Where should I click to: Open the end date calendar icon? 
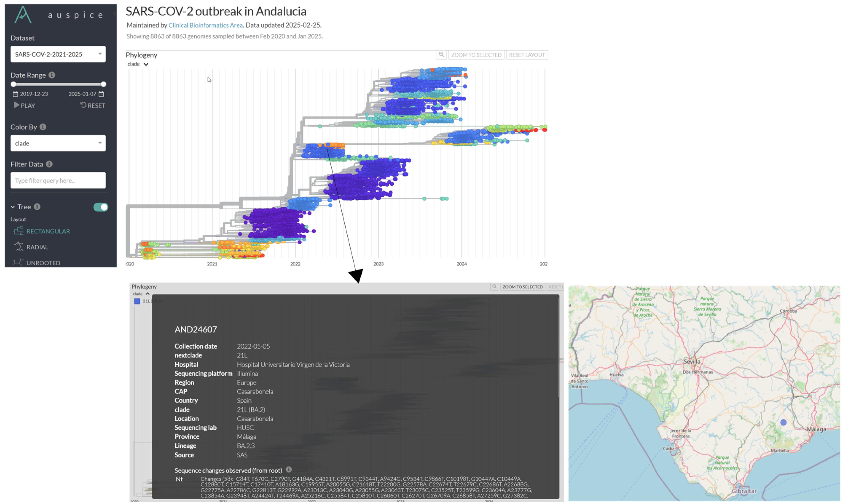101,94
